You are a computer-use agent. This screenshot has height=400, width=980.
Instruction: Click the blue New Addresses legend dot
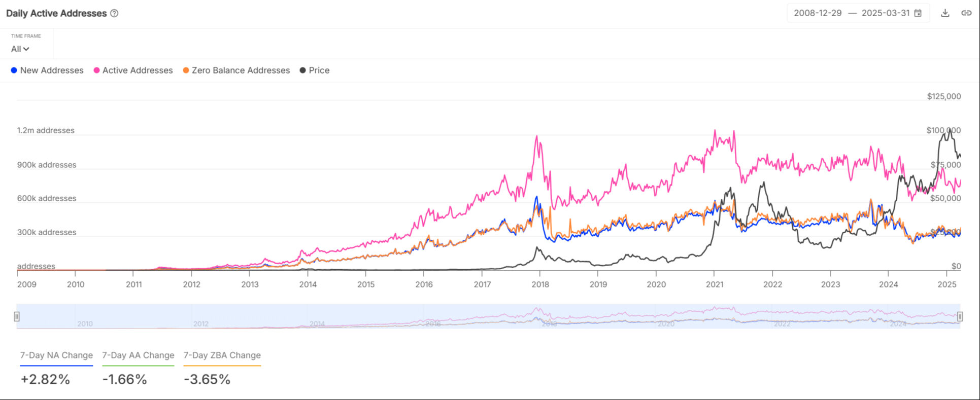(x=14, y=70)
